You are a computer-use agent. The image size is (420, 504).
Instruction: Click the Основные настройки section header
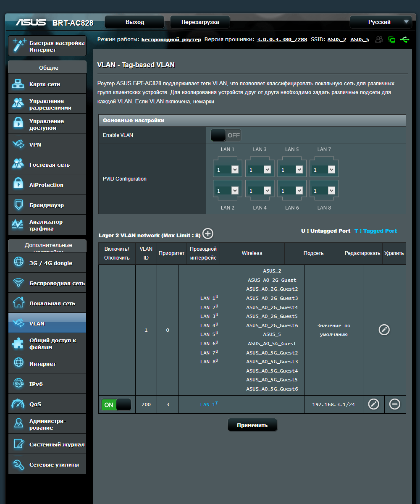(252, 120)
